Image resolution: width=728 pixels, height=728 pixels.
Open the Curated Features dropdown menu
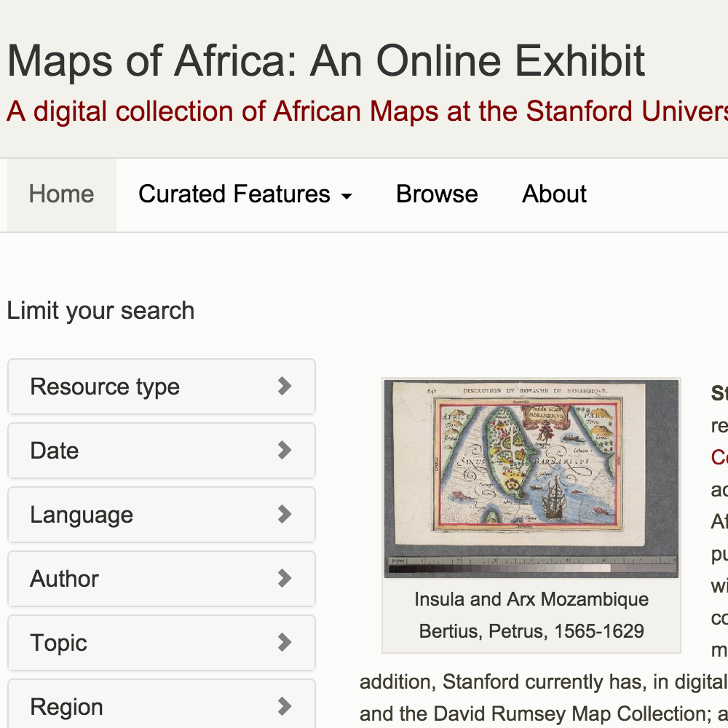click(x=245, y=194)
